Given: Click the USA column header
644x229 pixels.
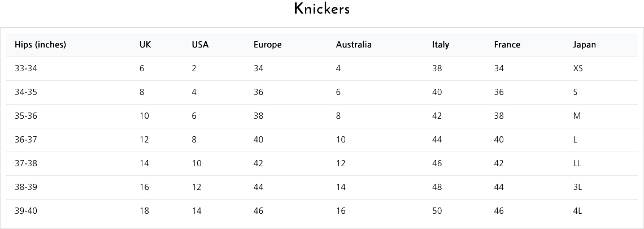Looking at the screenshot, I should pos(200,45).
